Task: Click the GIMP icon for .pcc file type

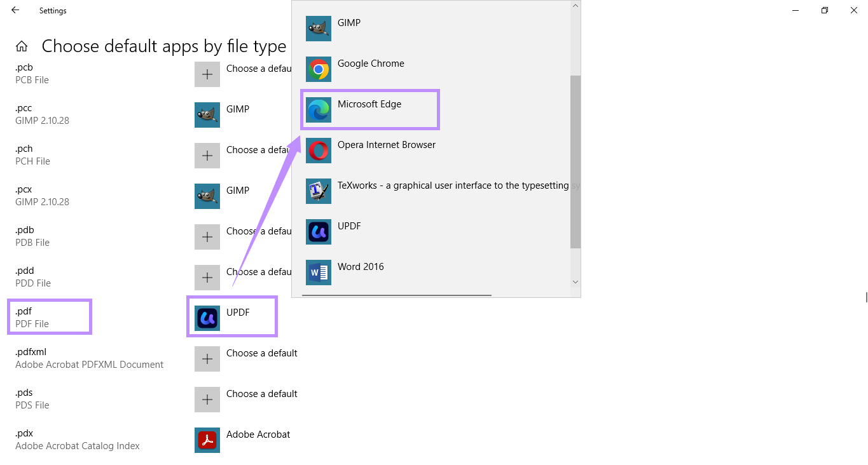Action: (207, 115)
